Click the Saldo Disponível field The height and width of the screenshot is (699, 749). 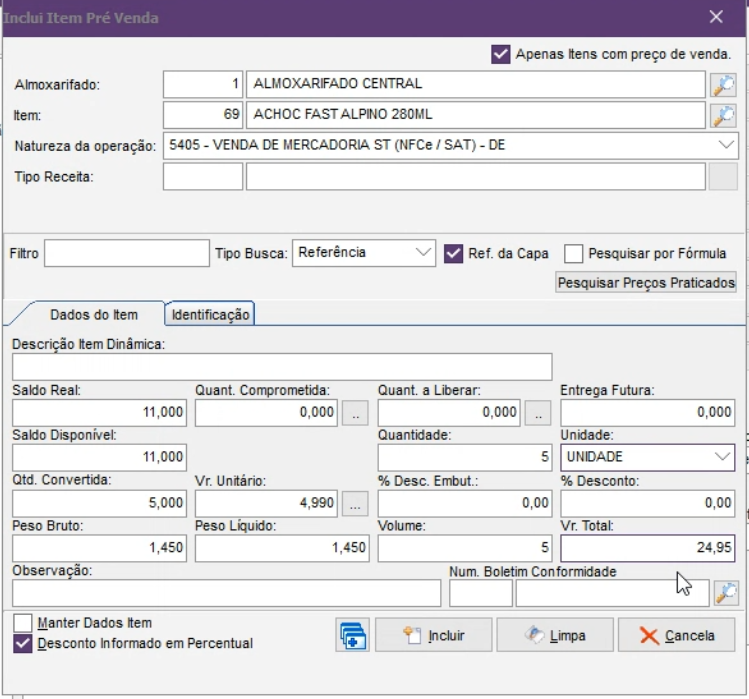(x=99, y=458)
